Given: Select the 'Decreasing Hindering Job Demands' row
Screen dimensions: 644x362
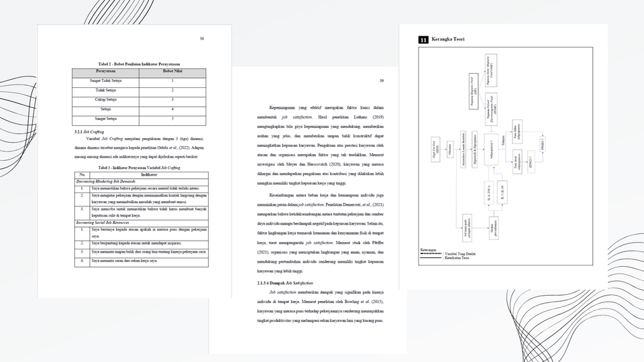Looking at the screenshot, I should (142, 182).
